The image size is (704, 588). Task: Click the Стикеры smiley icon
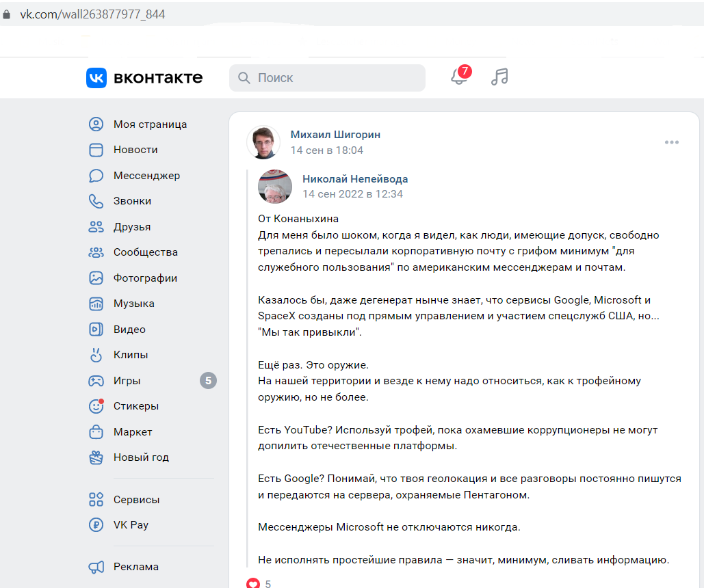(x=96, y=406)
